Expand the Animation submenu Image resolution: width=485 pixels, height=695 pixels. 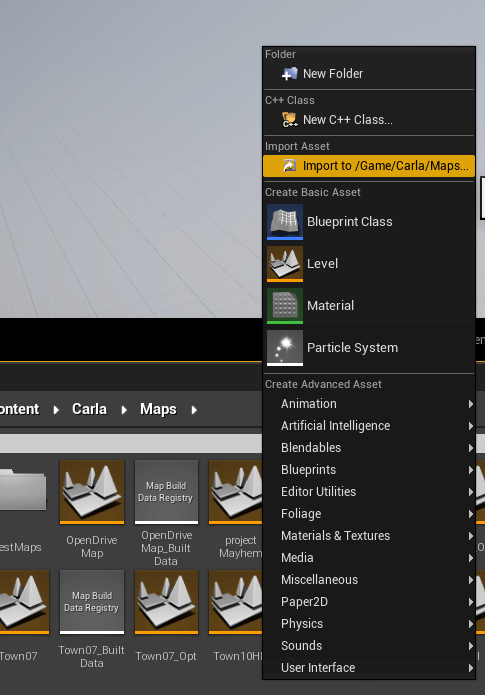click(369, 404)
